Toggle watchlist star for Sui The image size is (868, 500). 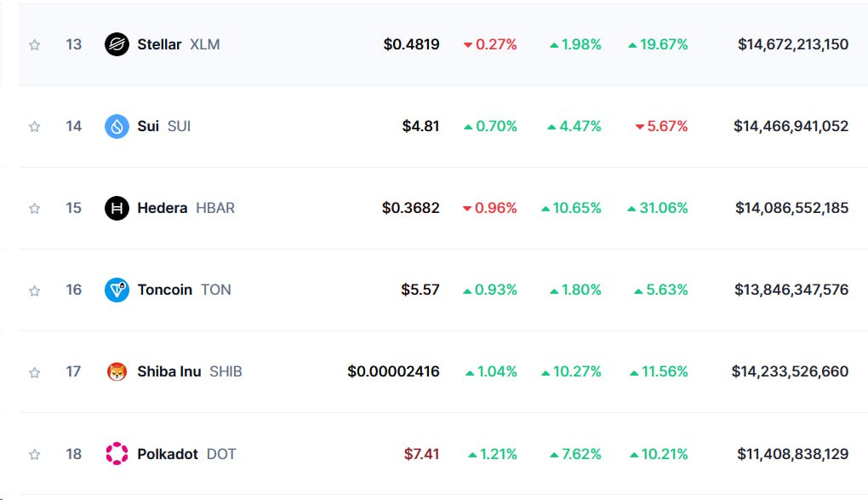[34, 127]
